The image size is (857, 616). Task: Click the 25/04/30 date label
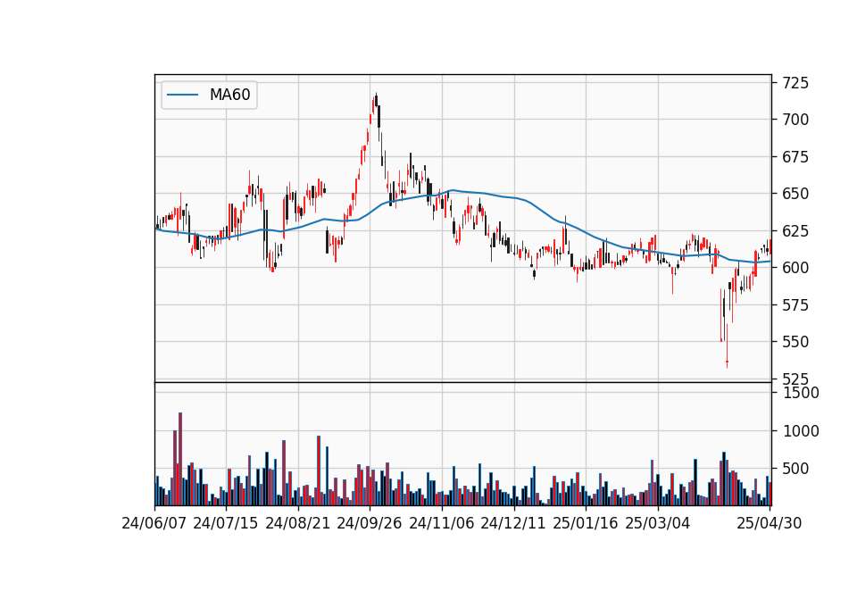pos(769,523)
